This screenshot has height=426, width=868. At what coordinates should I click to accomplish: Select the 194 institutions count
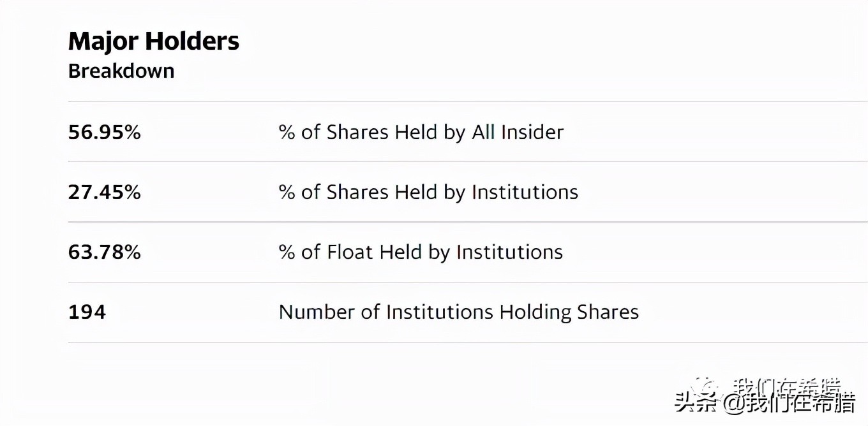[x=87, y=312]
